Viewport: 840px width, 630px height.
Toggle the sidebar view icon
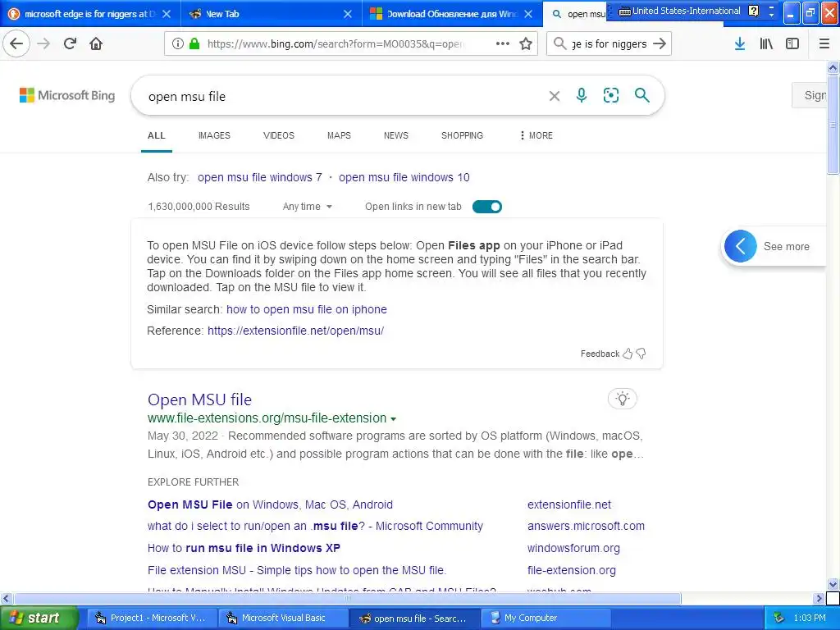click(792, 43)
